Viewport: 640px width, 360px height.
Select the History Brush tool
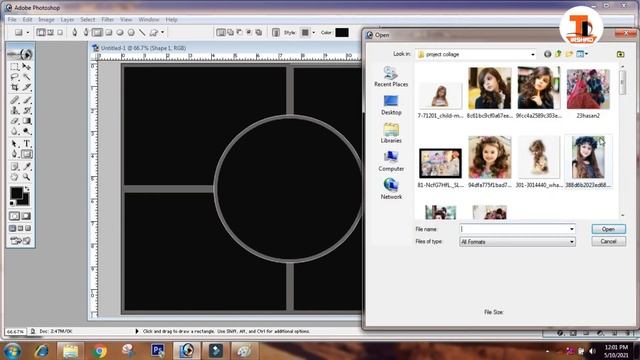tap(27, 111)
